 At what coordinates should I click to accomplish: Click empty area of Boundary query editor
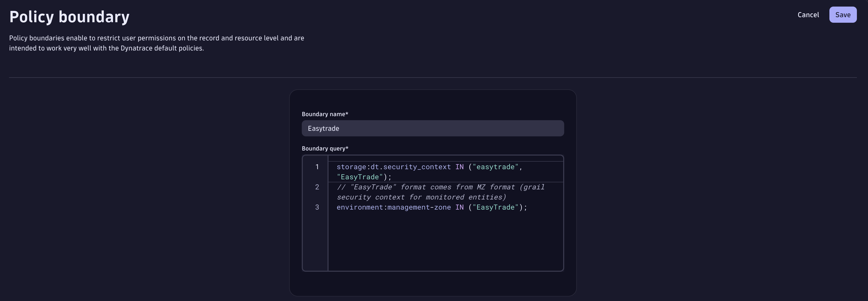click(x=445, y=243)
